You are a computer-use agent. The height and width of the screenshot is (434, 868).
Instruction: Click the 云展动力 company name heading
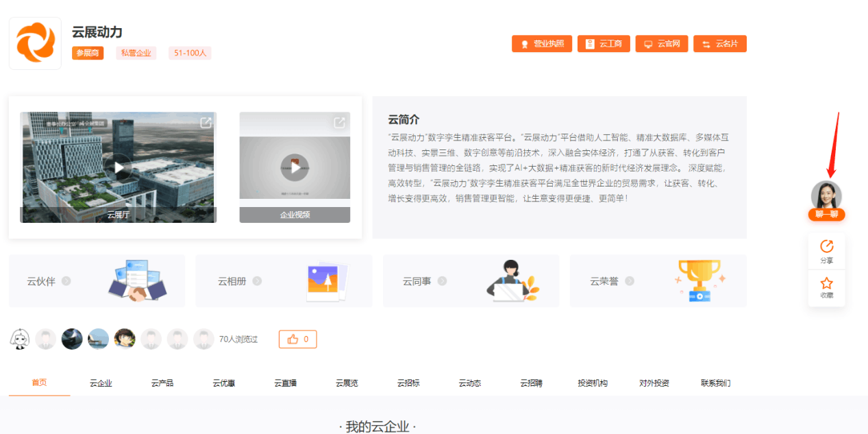tap(97, 32)
